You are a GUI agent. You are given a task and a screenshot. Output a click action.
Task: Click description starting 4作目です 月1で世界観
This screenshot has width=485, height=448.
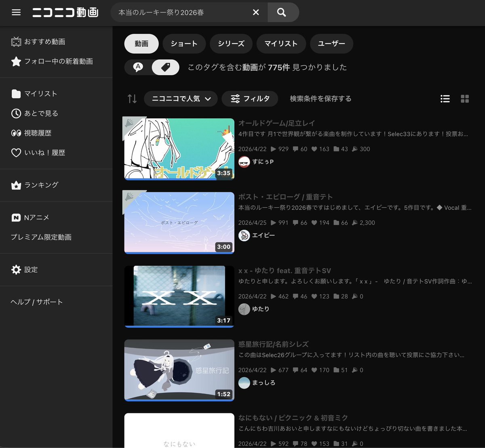(x=353, y=134)
